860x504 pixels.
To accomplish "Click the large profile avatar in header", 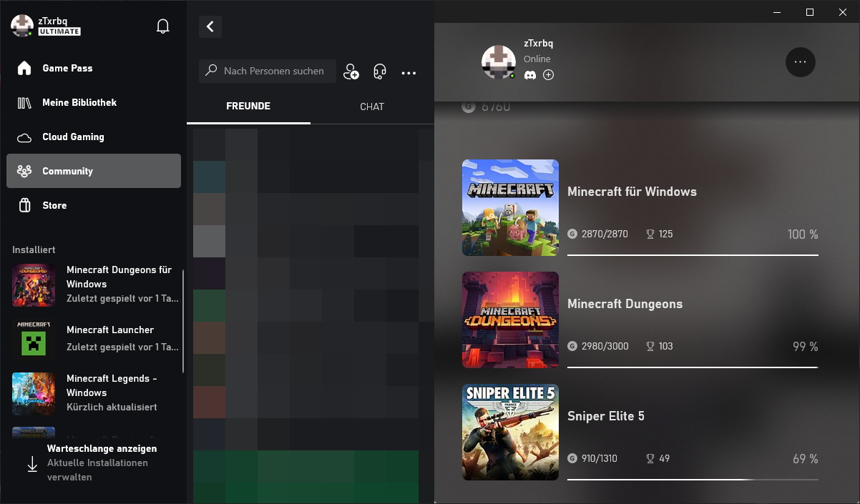I will click(499, 62).
